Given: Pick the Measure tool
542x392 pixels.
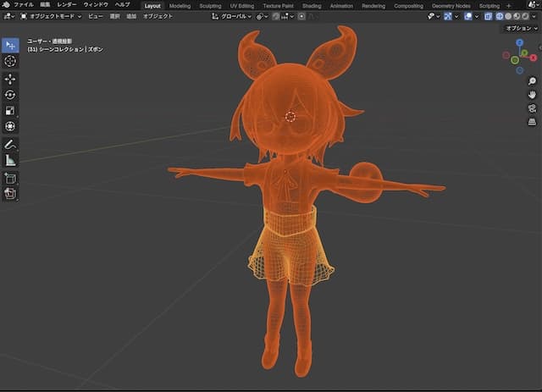Looking at the screenshot, I should pos(10,160).
